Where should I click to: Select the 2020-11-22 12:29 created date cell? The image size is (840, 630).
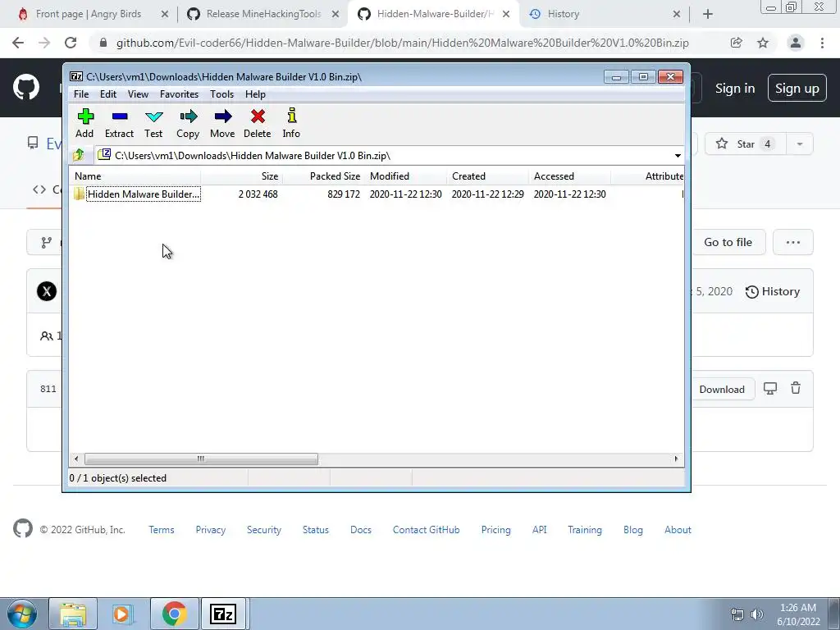point(487,194)
